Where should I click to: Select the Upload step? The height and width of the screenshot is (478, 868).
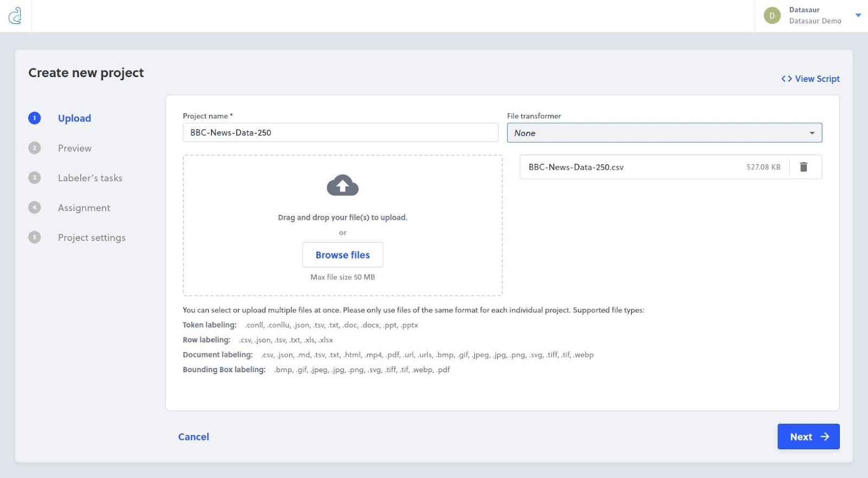coord(74,118)
